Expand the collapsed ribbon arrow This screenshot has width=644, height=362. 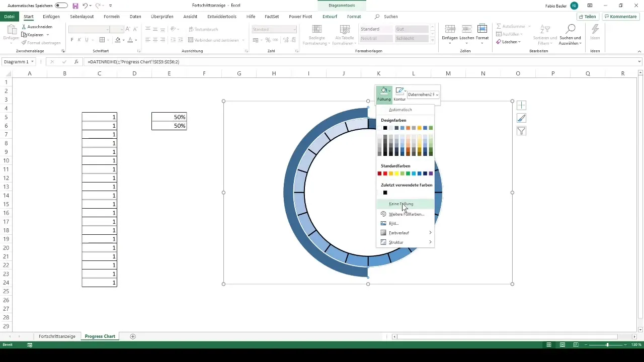[x=639, y=51]
